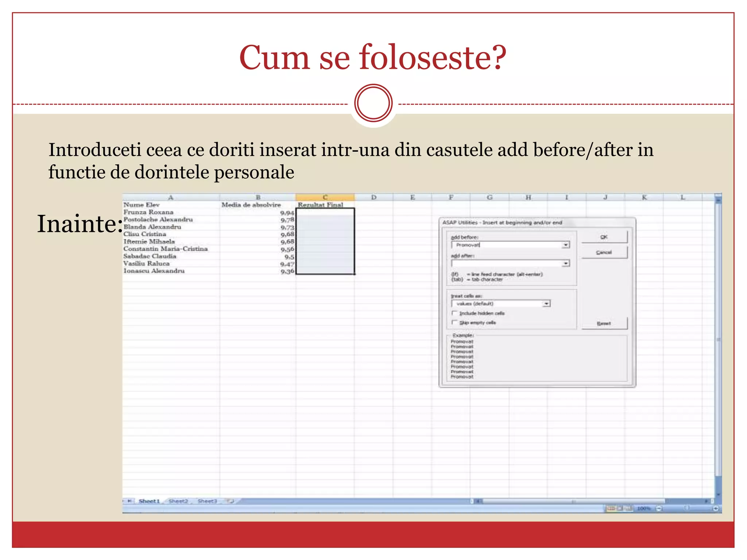747x560 pixels.
Task: Click horizontal scrollbar right arrow
Action: 706,501
